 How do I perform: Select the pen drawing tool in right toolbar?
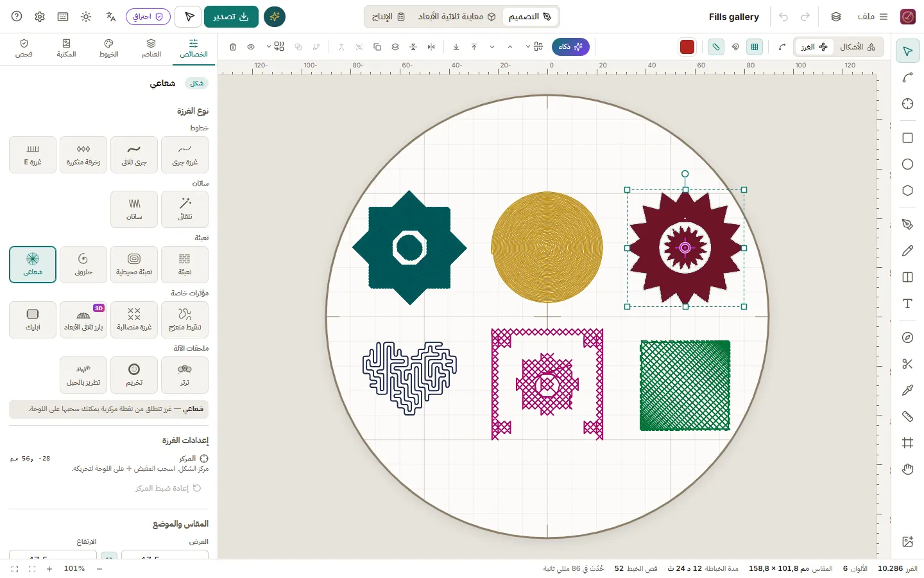(x=907, y=225)
